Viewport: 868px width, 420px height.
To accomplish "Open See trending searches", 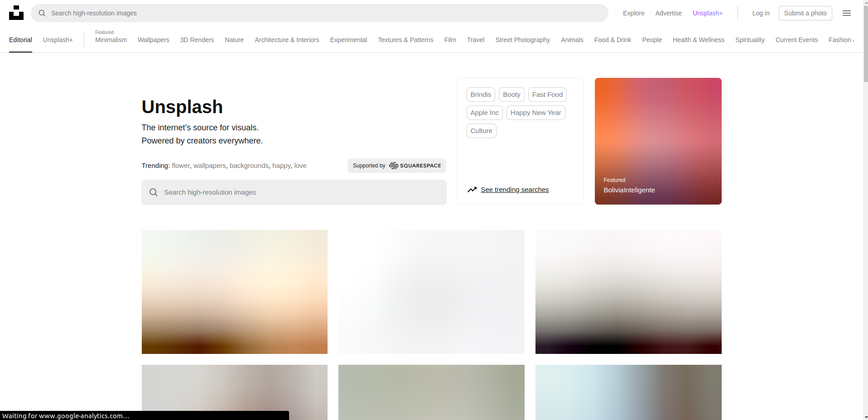I will tap(515, 190).
